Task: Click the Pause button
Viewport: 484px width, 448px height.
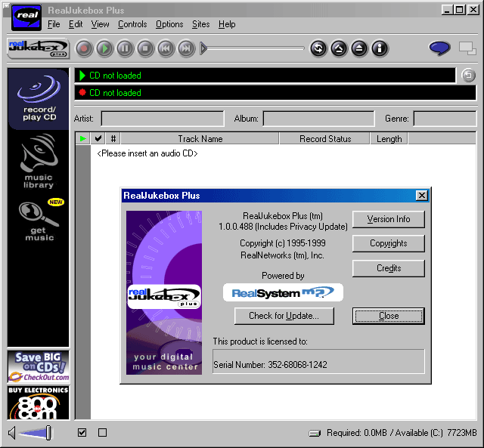Action: [125, 48]
